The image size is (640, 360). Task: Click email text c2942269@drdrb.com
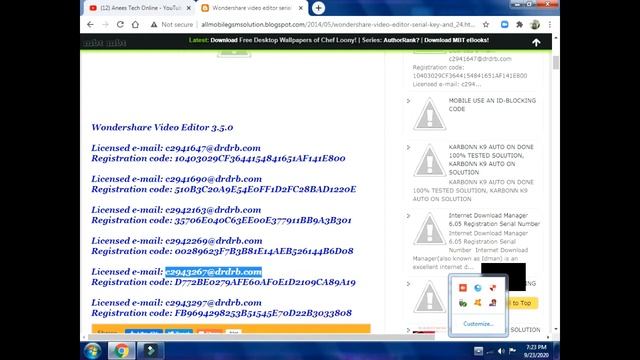214,241
